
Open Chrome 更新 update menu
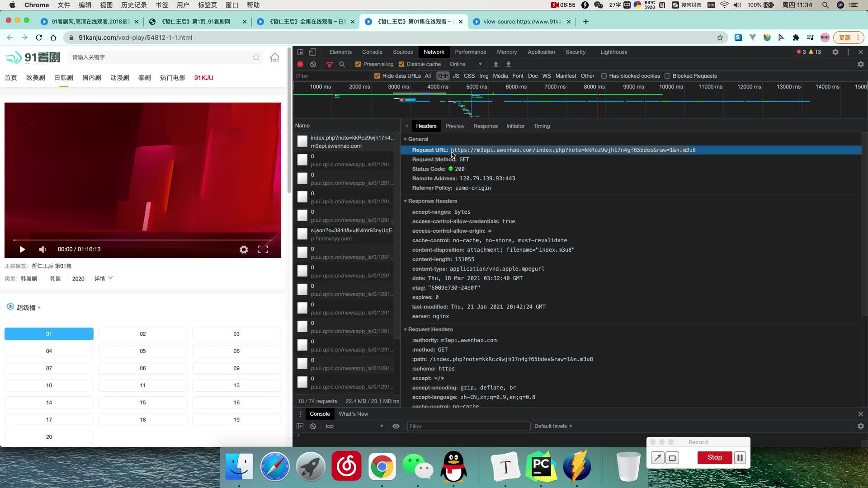click(848, 38)
